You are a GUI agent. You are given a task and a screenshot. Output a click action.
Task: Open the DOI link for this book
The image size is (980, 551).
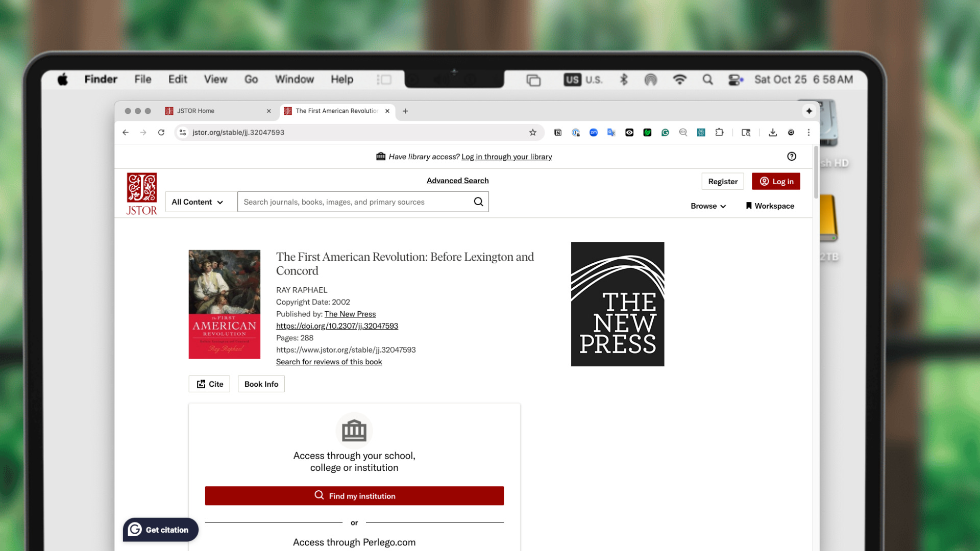click(x=337, y=326)
